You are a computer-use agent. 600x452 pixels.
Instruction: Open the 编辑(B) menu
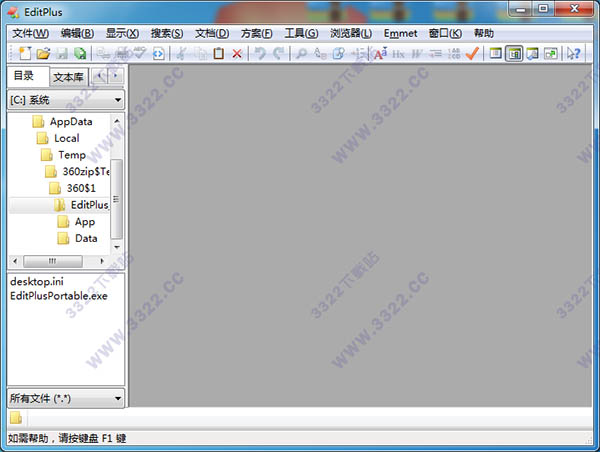pyautogui.click(x=77, y=34)
